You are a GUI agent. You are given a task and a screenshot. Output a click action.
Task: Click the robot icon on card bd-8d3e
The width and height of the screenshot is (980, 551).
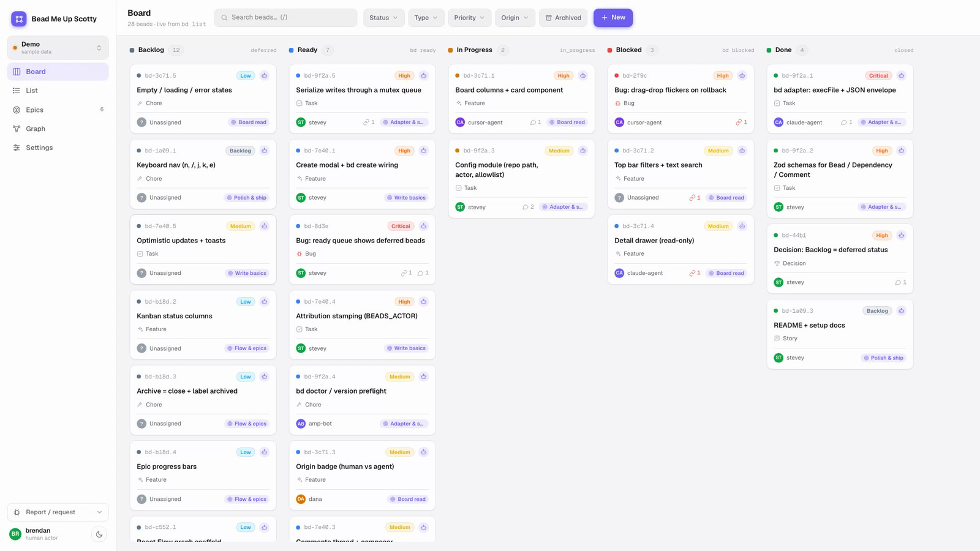424,226
